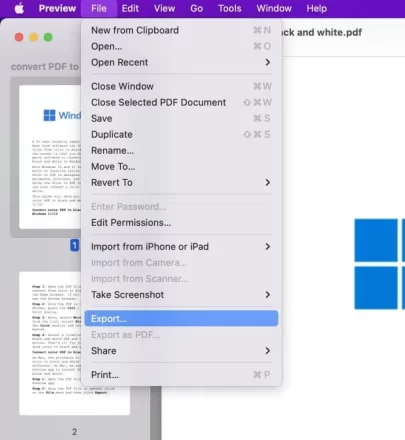405x440 pixels.
Task: Click the page 1 number badge
Action: (74, 246)
